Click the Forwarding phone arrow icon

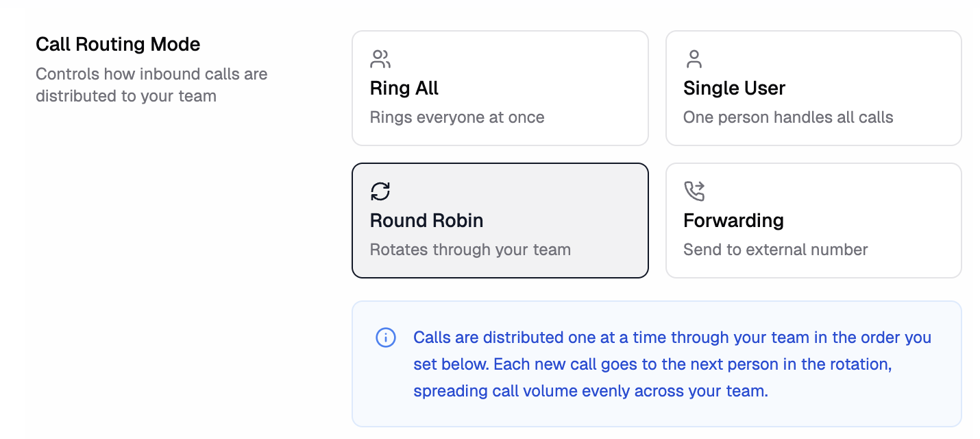[694, 191]
